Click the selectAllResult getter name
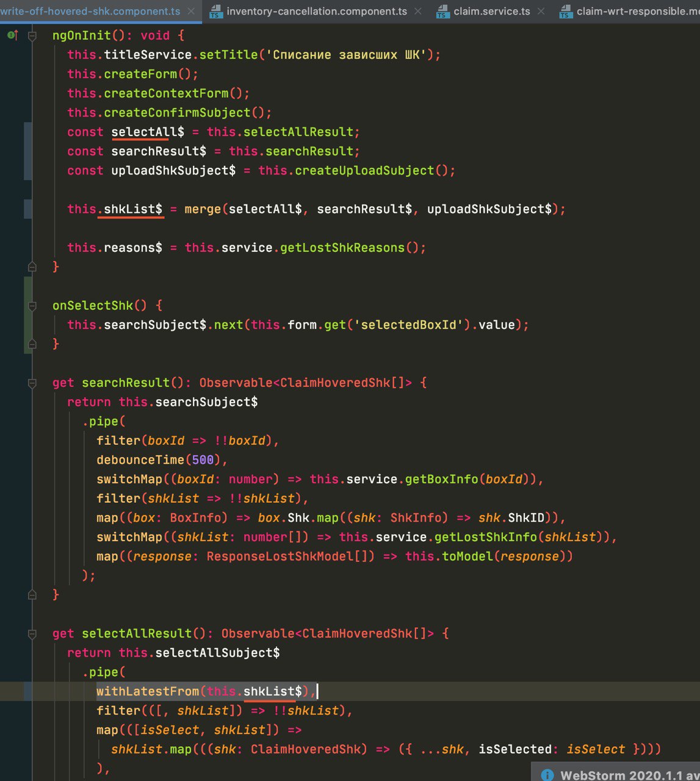700x781 pixels. (137, 634)
